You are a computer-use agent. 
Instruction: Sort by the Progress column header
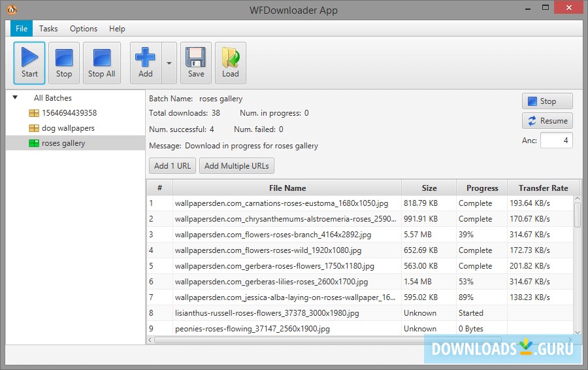click(x=482, y=188)
